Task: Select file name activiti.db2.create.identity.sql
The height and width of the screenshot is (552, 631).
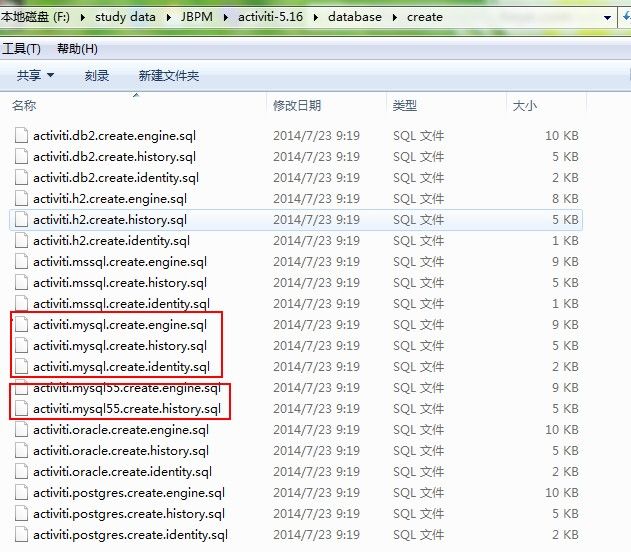Action: (116, 178)
